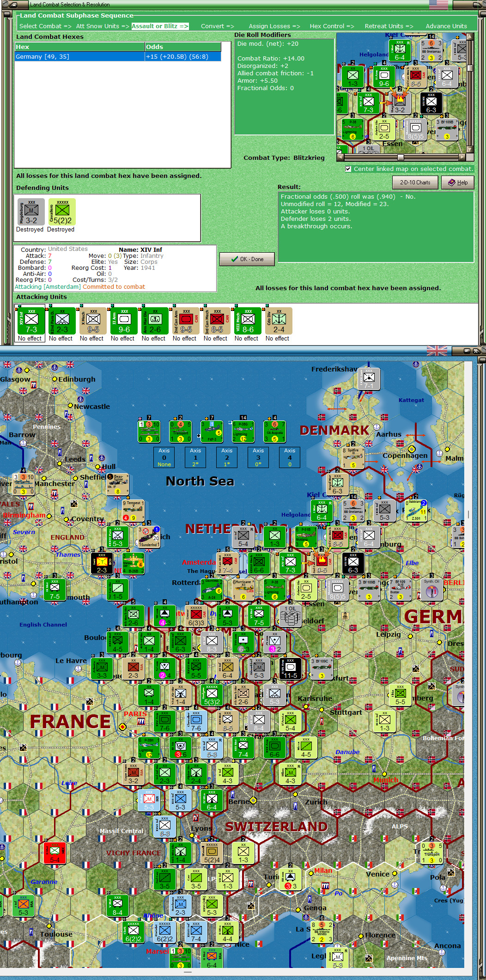Click 8(5)5 HQ unit near Essen

pyautogui.click(x=338, y=590)
